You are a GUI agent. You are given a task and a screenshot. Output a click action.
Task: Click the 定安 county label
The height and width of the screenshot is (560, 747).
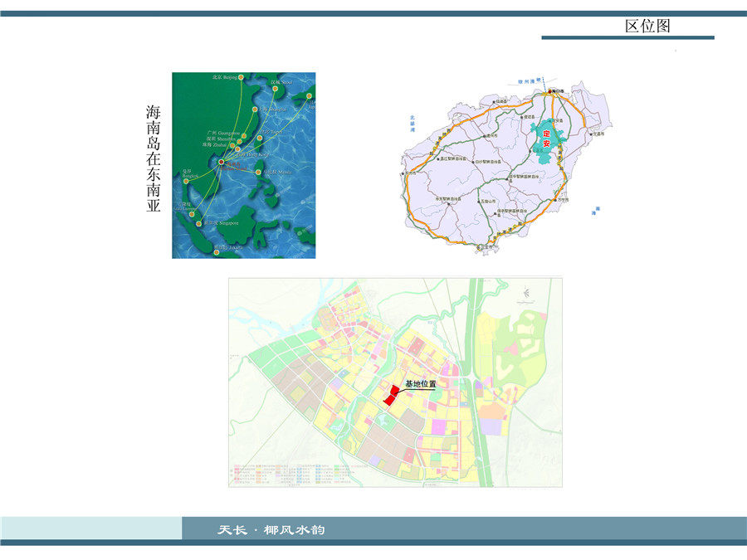pos(546,139)
